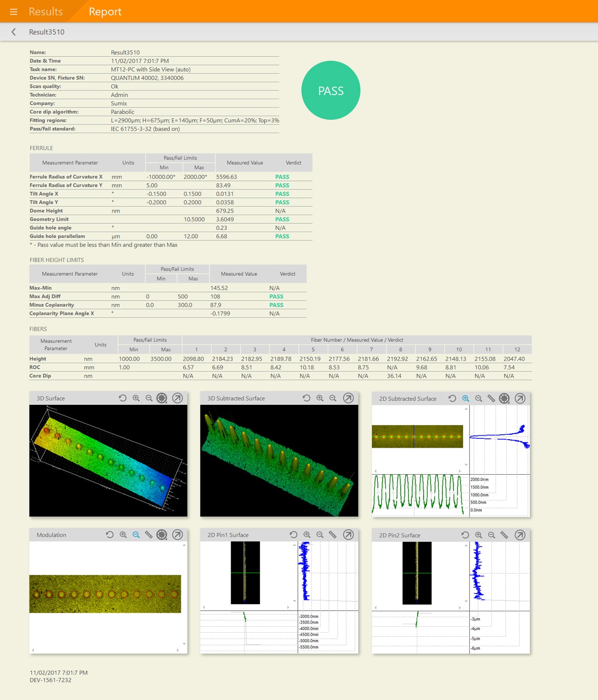Zoom in on 3D Subtracted Surface panel
The height and width of the screenshot is (700, 598).
(x=320, y=398)
